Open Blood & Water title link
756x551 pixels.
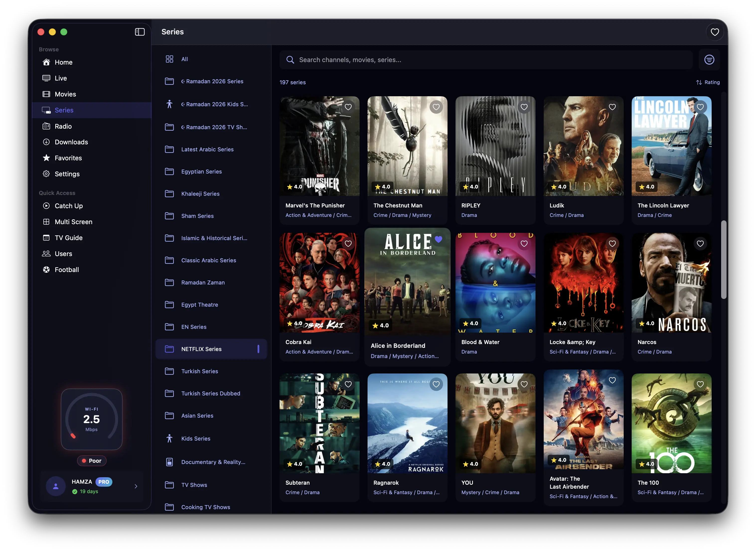480,342
